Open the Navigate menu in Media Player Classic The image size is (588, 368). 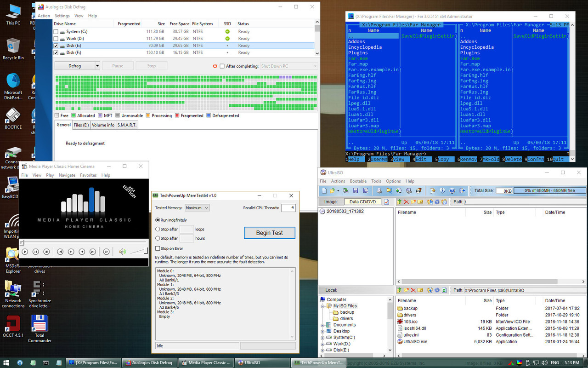click(x=67, y=175)
